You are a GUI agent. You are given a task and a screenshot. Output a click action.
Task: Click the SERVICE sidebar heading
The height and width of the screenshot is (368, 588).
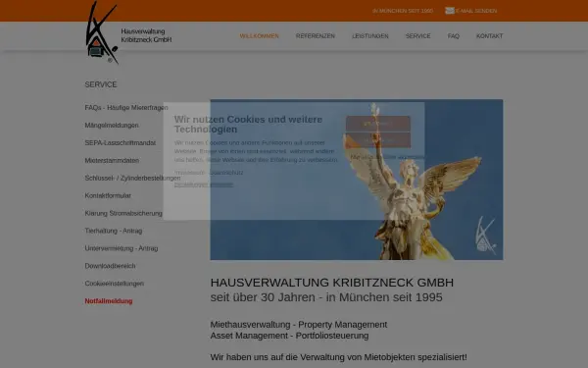(x=101, y=84)
